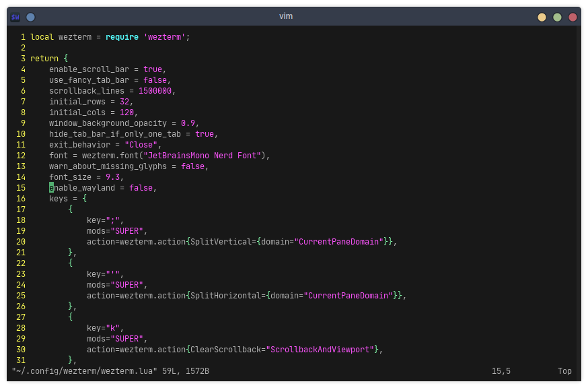Click the "Close" exit_behavior value
Image resolution: width=588 pixels, height=388 pixels.
click(x=141, y=144)
